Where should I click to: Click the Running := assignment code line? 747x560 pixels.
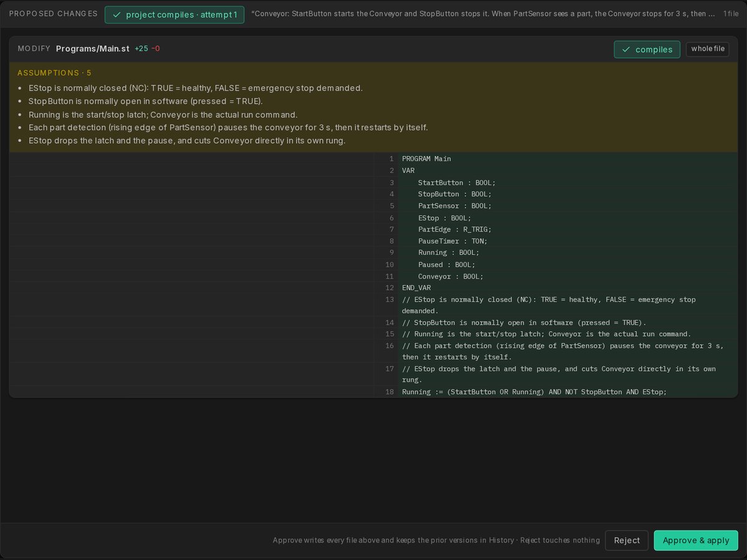(534, 392)
